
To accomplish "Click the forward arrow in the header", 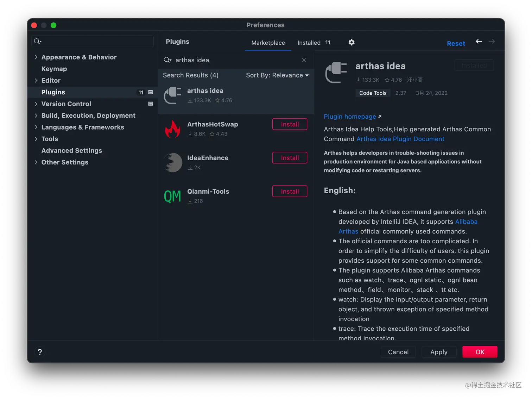I will 492,42.
